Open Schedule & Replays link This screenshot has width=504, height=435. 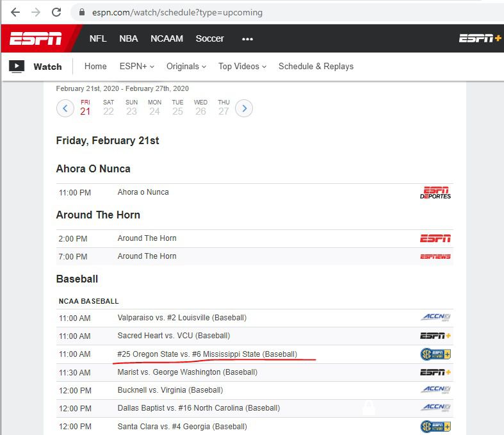(316, 66)
